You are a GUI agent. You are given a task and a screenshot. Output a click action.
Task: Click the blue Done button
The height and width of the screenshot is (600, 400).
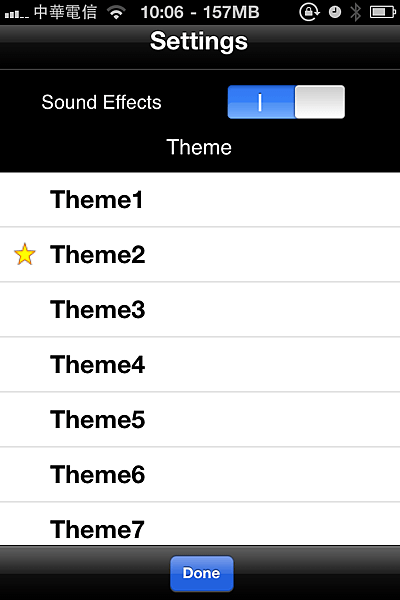pyautogui.click(x=202, y=573)
